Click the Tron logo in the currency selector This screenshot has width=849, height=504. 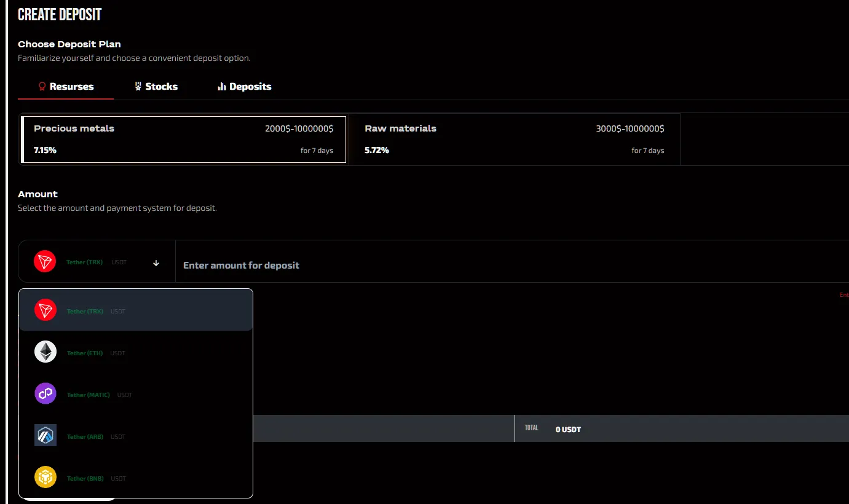click(45, 262)
